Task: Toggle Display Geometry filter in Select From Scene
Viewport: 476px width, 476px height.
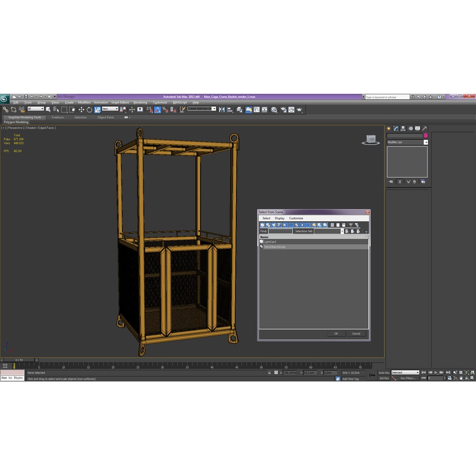Action: tap(262, 225)
